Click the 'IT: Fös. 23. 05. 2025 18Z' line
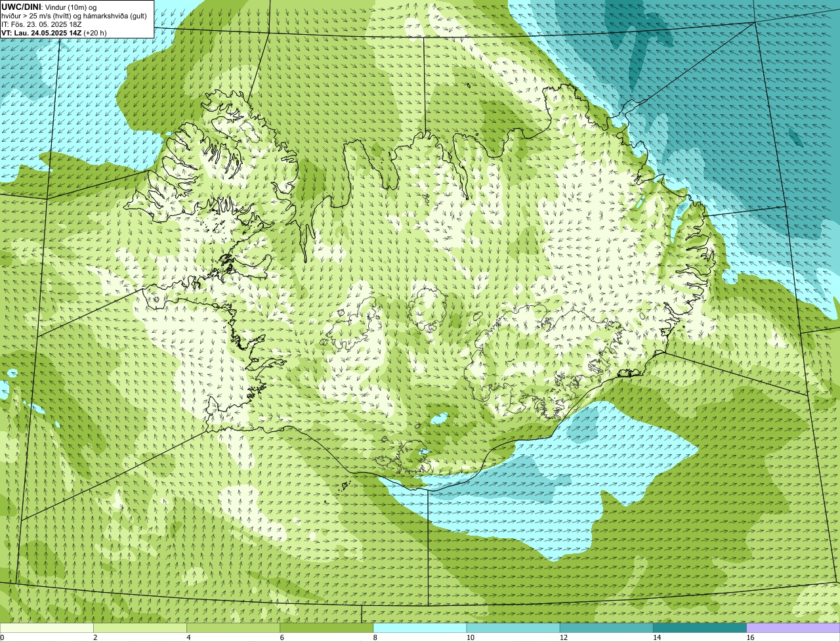Screen dimensions: 840x642 [x=41, y=24]
